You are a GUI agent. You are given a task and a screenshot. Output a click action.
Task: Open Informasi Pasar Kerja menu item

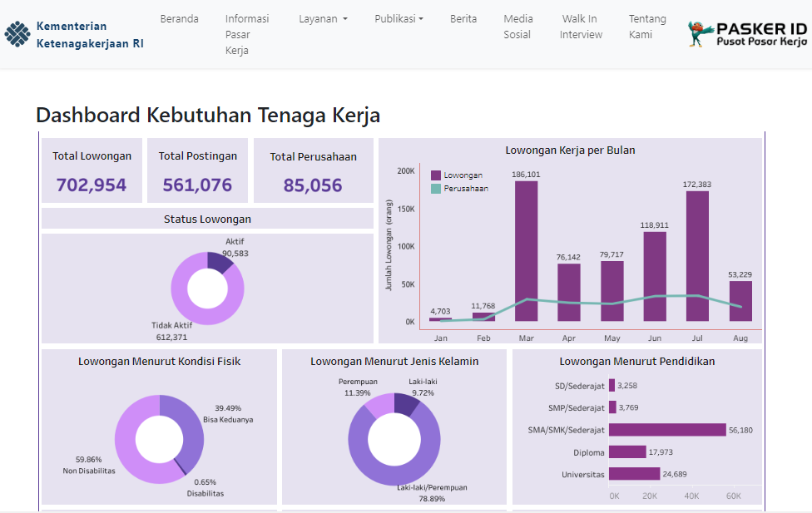(x=247, y=34)
